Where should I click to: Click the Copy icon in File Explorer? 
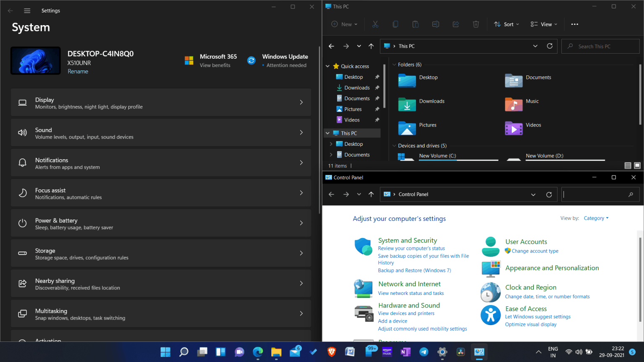click(395, 24)
